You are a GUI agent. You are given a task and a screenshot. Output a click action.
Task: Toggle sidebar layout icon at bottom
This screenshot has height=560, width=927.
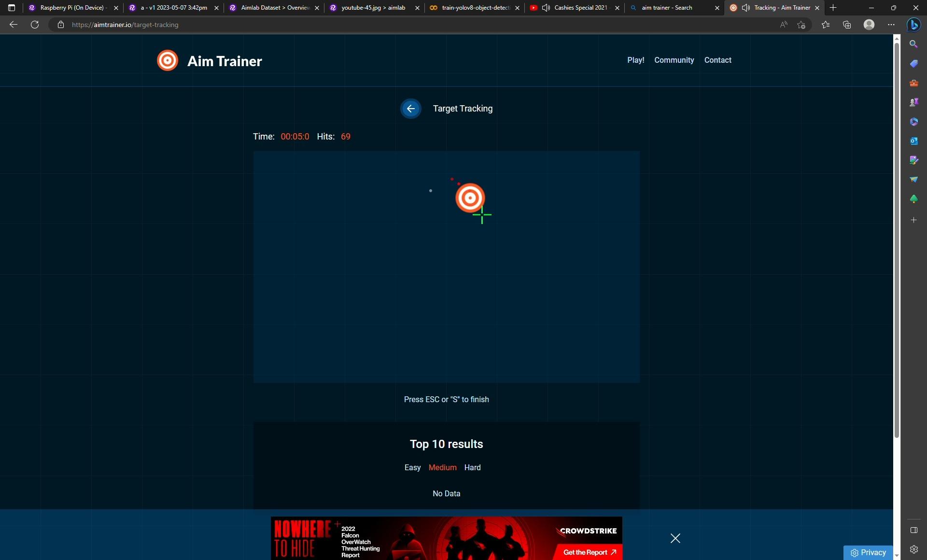tap(913, 530)
